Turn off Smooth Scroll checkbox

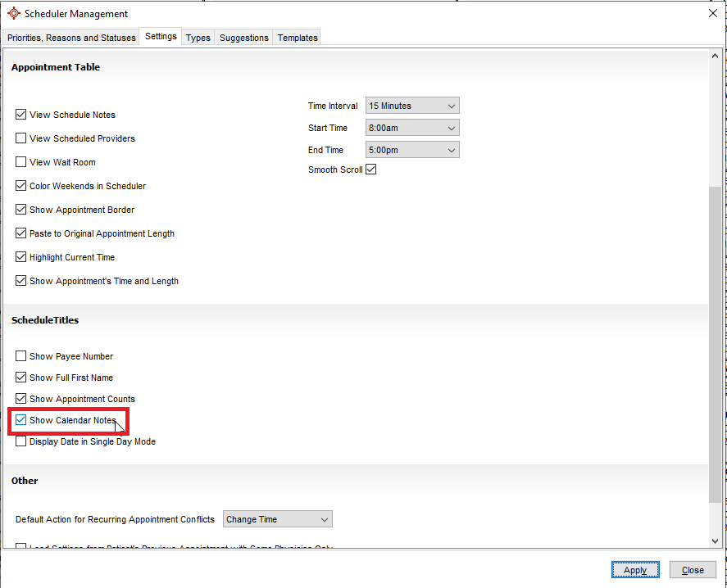tap(370, 170)
